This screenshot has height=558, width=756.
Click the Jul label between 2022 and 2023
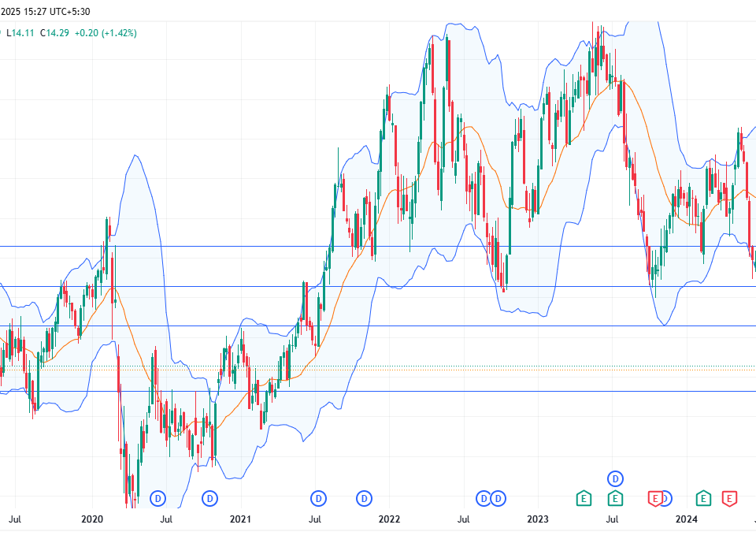pos(463,519)
